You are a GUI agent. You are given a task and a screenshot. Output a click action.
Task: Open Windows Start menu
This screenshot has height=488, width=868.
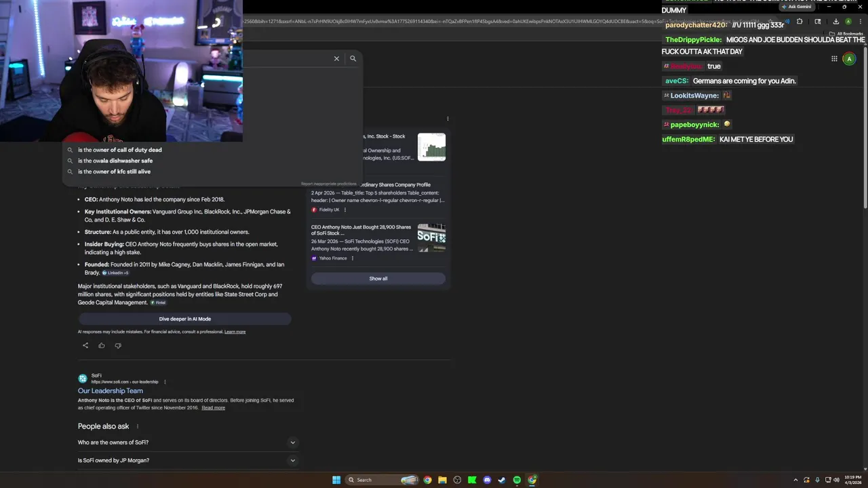336,480
